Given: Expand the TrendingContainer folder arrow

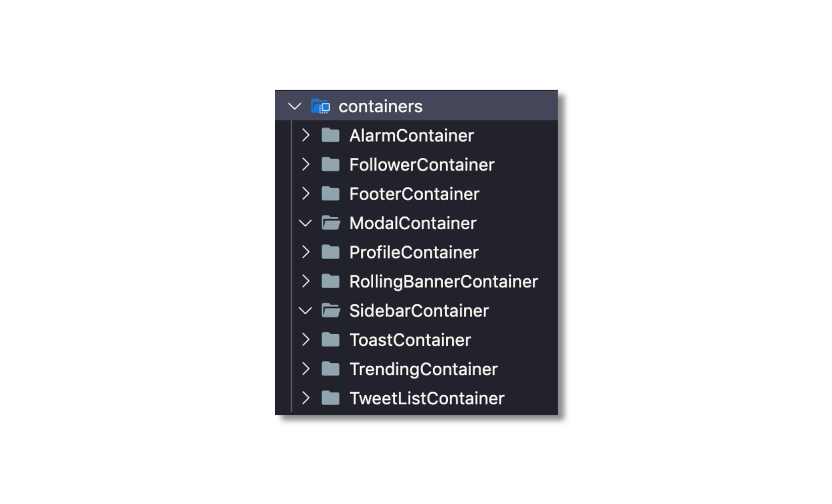Looking at the screenshot, I should [x=306, y=369].
